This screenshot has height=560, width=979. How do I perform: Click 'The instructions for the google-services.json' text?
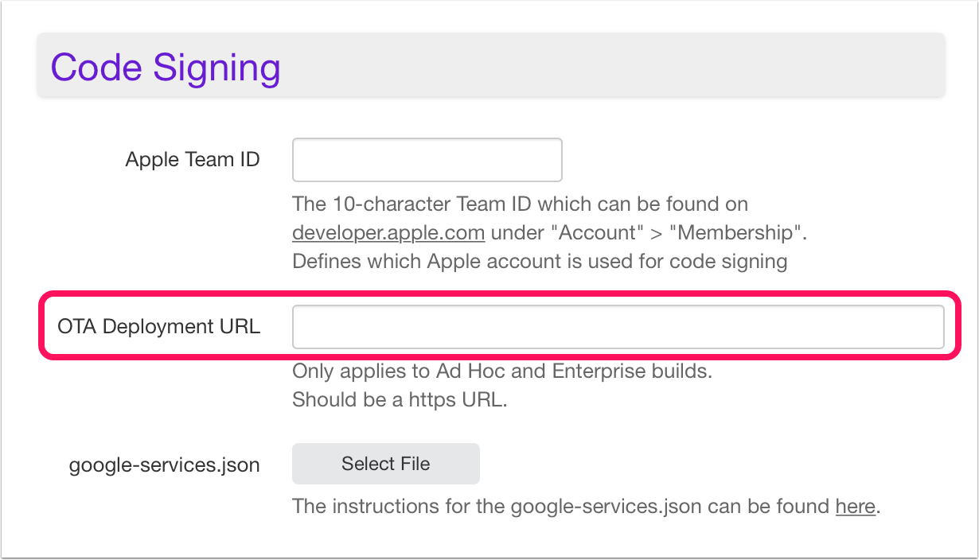(x=562, y=506)
